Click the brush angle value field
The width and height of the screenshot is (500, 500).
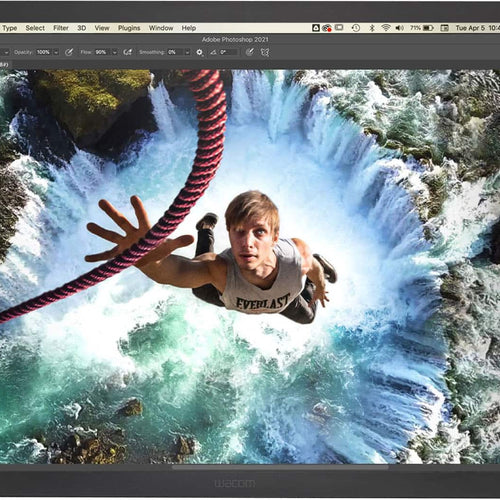(229, 52)
